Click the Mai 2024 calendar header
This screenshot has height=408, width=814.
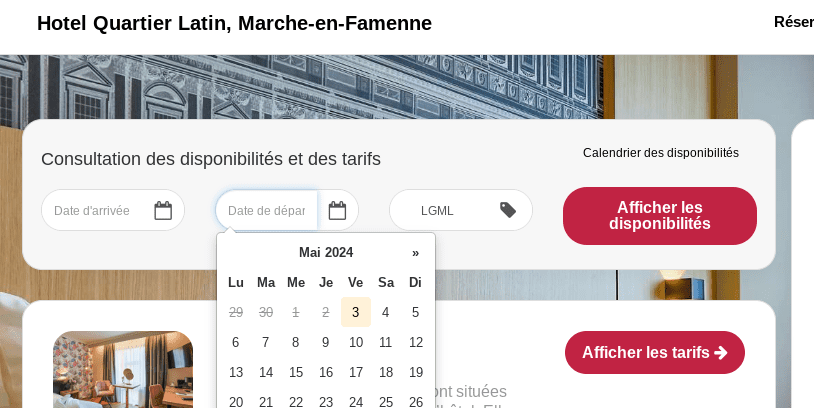coord(326,253)
